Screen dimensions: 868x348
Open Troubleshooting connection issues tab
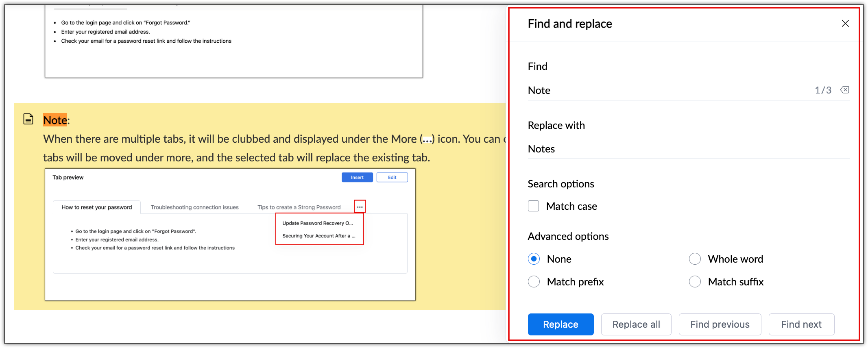[194, 207]
